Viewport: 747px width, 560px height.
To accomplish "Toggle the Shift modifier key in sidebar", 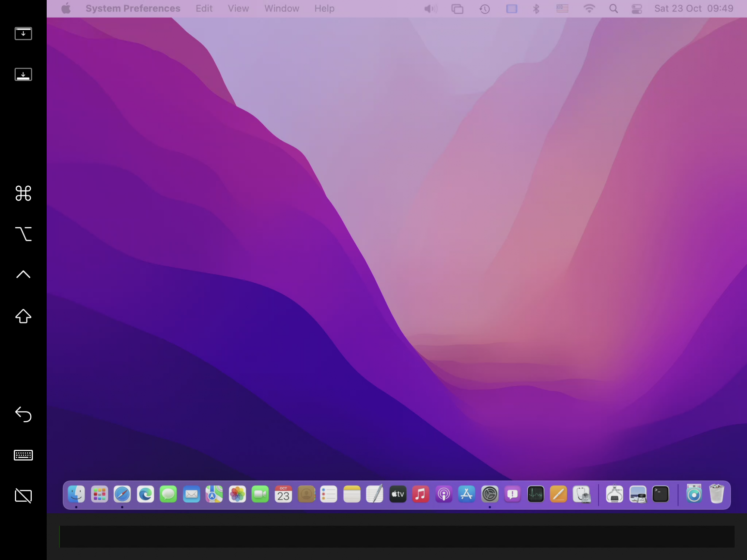I will pyautogui.click(x=23, y=316).
